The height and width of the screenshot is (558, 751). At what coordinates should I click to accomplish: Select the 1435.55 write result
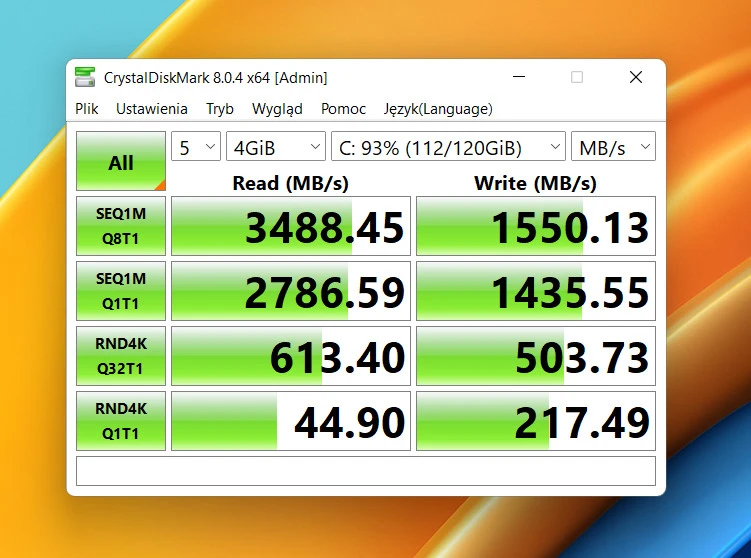(536, 291)
